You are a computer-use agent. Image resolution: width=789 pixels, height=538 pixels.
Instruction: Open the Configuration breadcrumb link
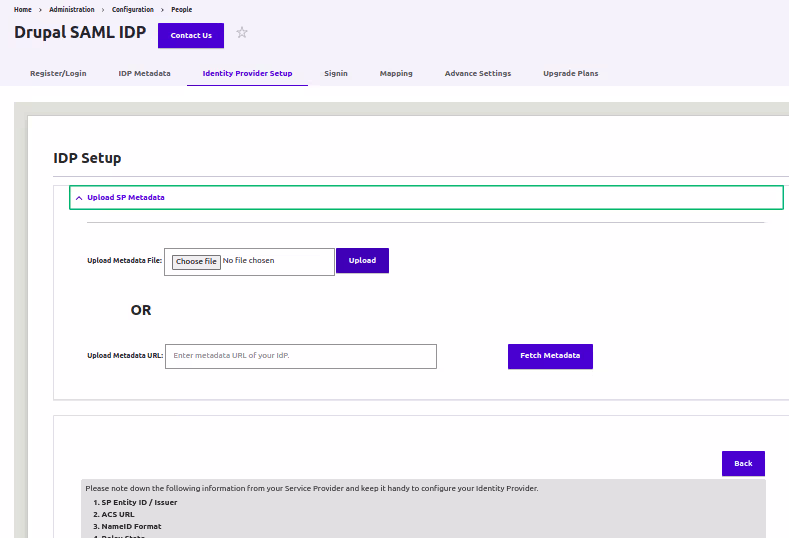click(133, 10)
